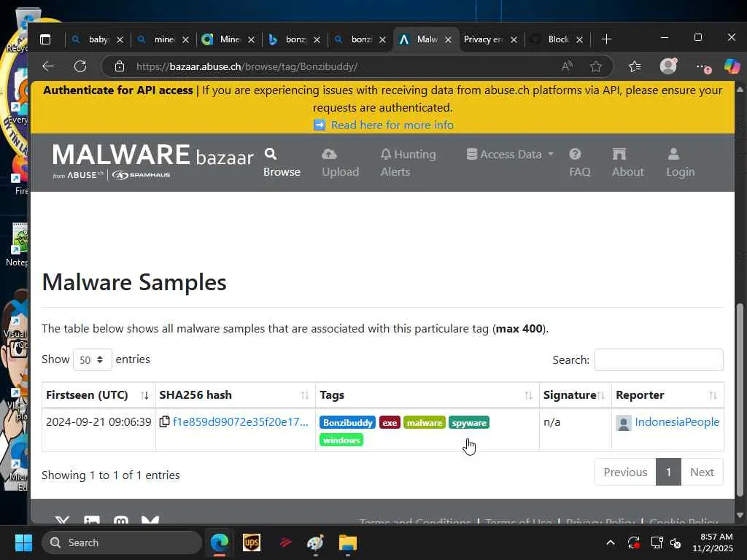The height and width of the screenshot is (560, 747).
Task: Copy the SHA256 hash to clipboard
Action: click(164, 421)
